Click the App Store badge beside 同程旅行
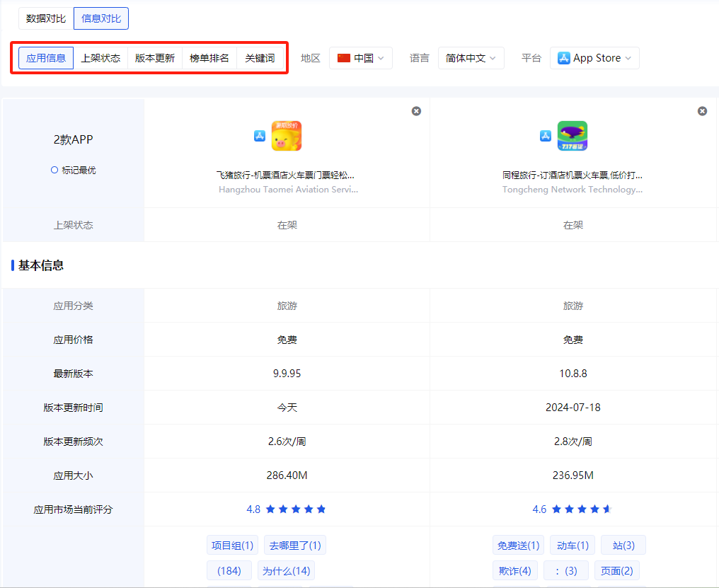719x588 pixels. click(x=546, y=136)
